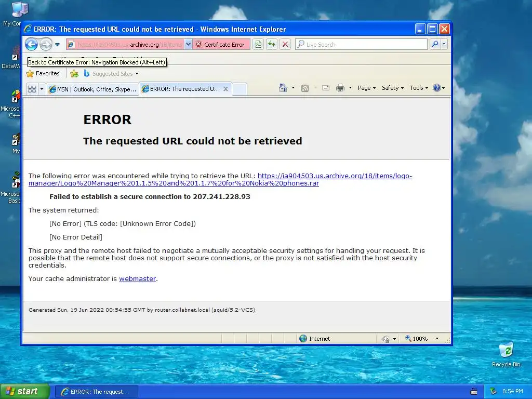Viewport: 532px width, 399px height.
Task: Click the address bar URL field
Action: point(125,45)
